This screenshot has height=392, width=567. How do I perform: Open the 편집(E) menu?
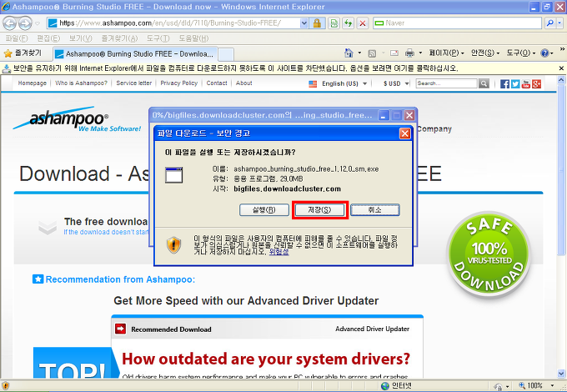48,38
